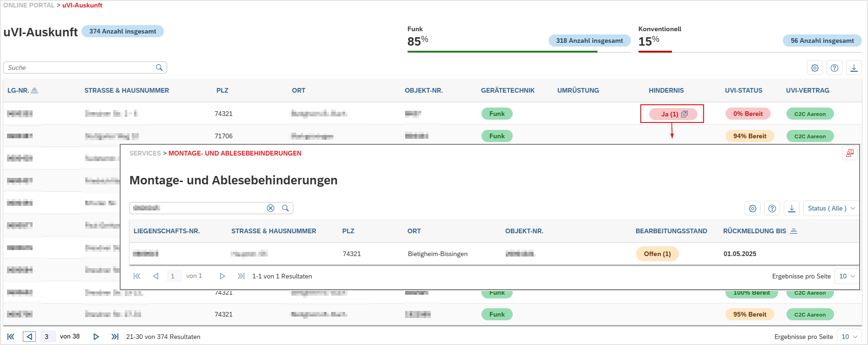Open help icon in the overlay panel
Screen dimensions: 868x345
tap(772, 209)
